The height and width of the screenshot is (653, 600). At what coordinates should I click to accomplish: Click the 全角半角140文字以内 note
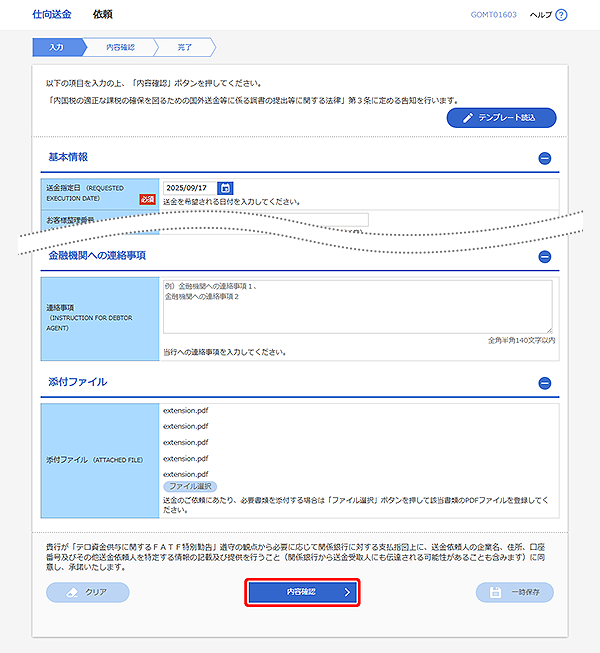coord(522,340)
